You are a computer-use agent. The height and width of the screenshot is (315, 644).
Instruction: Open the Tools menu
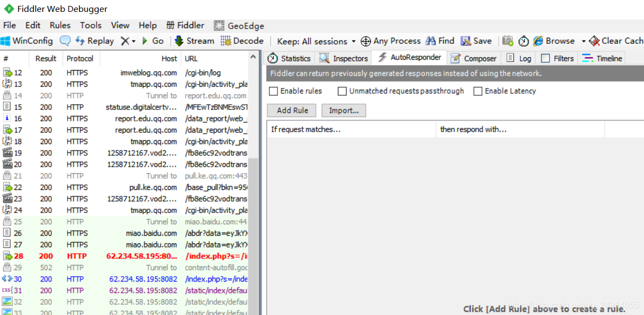click(x=91, y=25)
